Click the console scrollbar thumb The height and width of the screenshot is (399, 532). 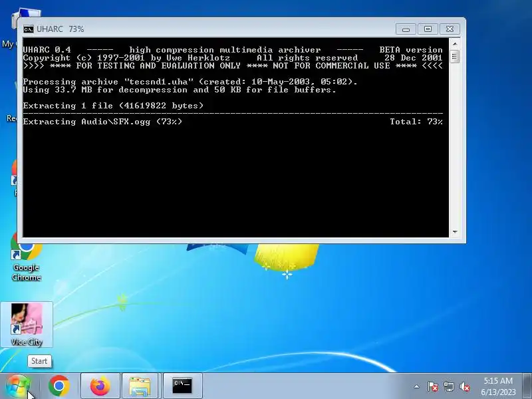click(x=455, y=57)
